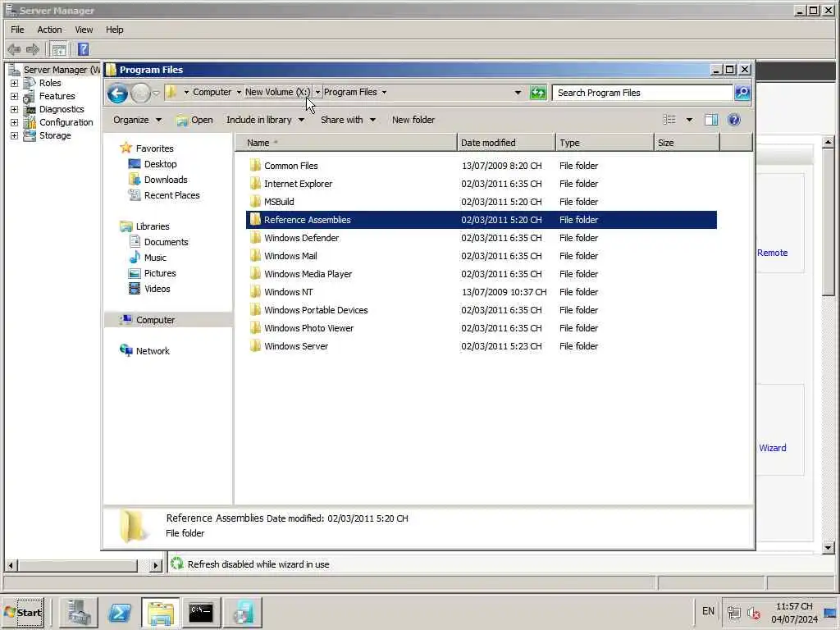
Task: Click the Change your view icon
Action: click(669, 120)
